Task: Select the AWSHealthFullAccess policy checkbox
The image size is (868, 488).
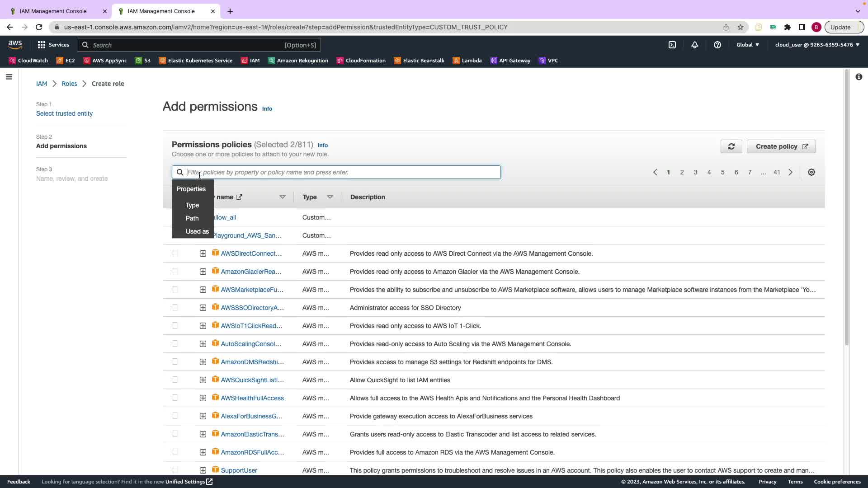Action: [x=175, y=398]
